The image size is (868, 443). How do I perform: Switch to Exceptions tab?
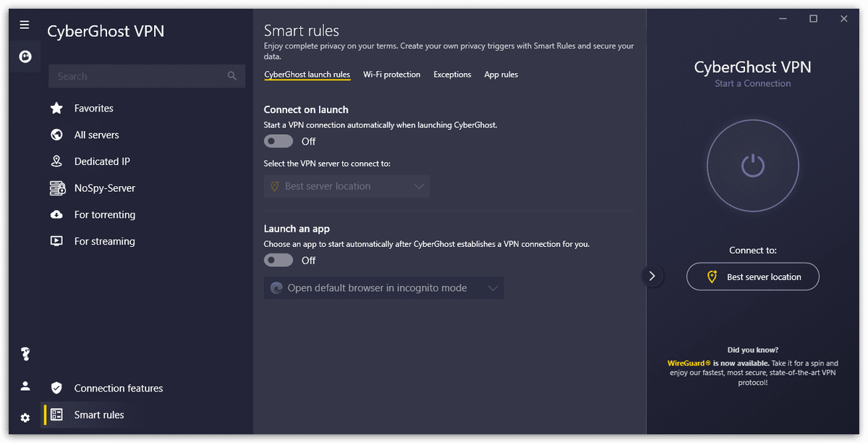(452, 75)
